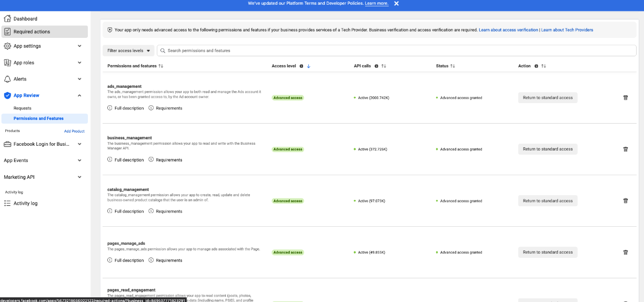Click the ads_management Advanced access badge
This screenshot has height=302, width=644.
tap(288, 98)
